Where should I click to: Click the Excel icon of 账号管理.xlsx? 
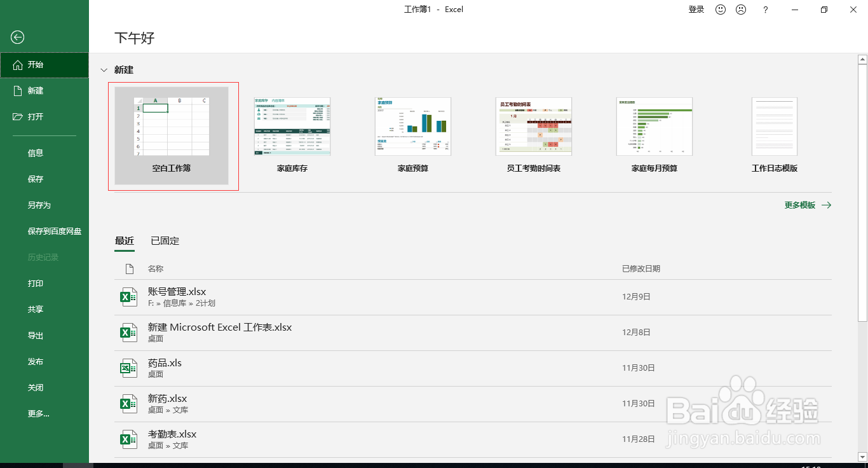tap(129, 297)
